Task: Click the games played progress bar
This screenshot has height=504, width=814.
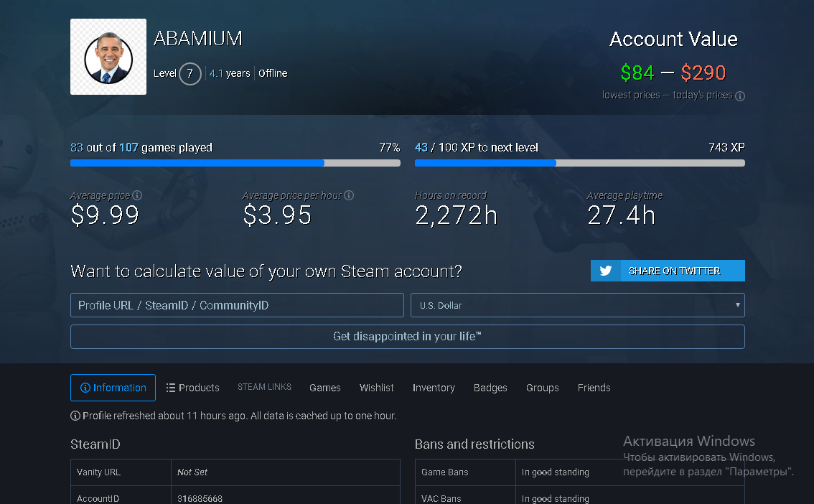Action: (x=235, y=163)
